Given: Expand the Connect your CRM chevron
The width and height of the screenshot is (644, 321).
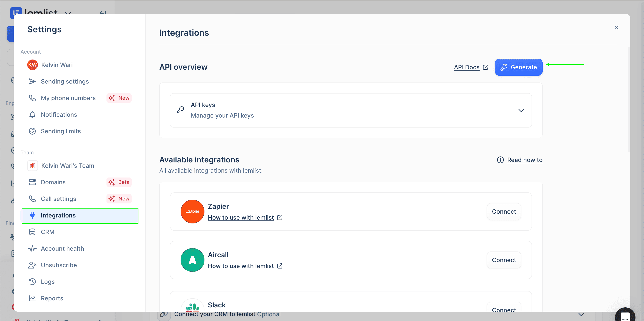Looking at the screenshot, I should [x=581, y=314].
